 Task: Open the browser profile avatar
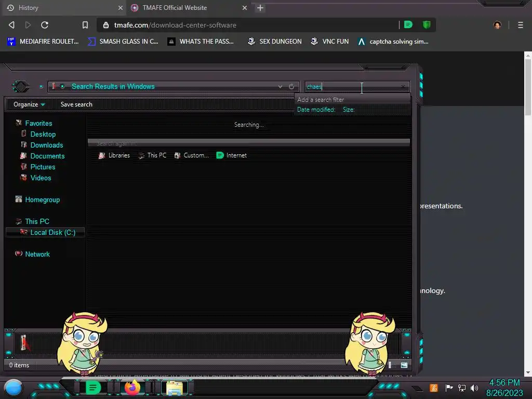497,25
